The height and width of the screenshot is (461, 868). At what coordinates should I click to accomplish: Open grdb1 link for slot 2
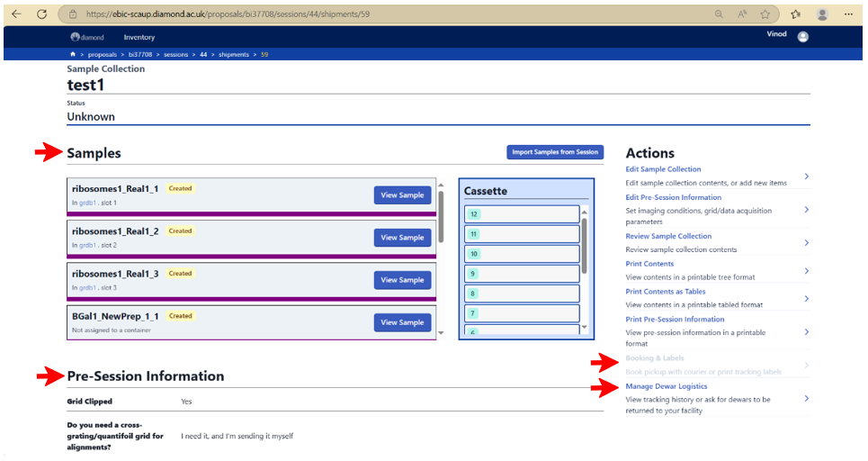click(x=87, y=245)
